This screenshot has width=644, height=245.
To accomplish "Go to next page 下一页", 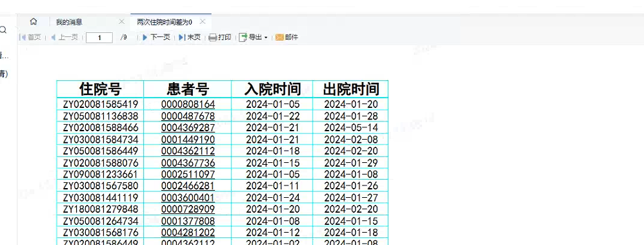I will (x=156, y=37).
